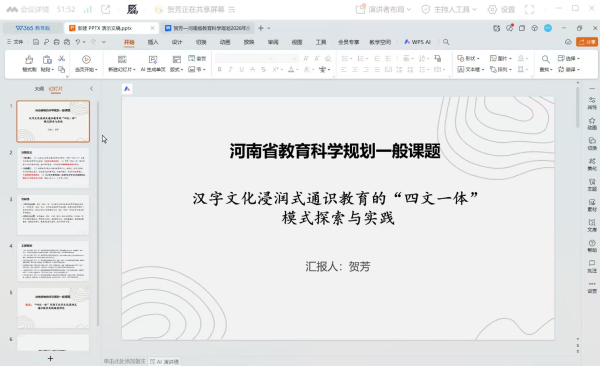Open the Shapes (形状) dropdown
This screenshot has height=366, width=600.
coord(468,58)
